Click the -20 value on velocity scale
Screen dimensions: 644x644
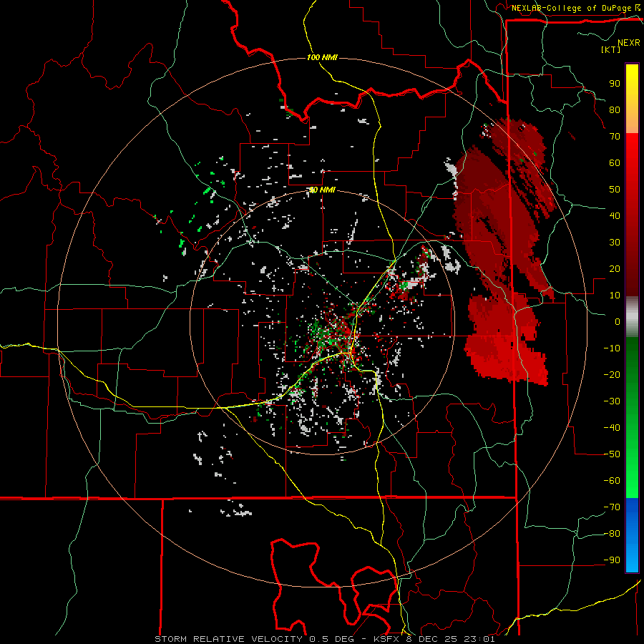click(612, 374)
